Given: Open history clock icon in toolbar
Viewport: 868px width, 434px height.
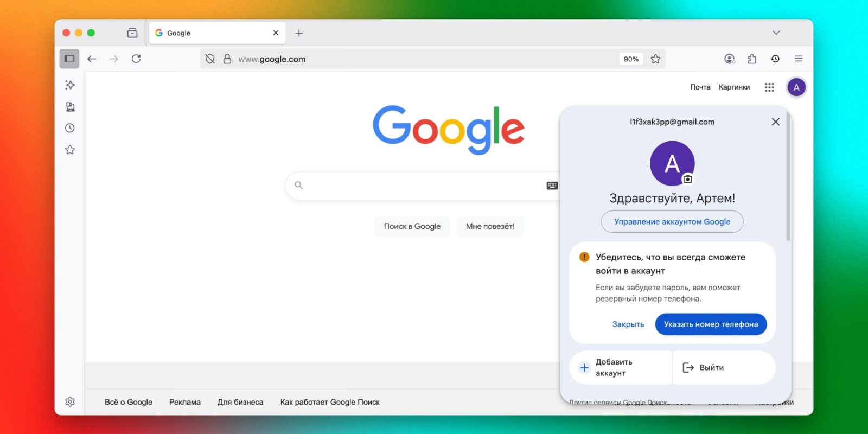Looking at the screenshot, I should tap(775, 59).
